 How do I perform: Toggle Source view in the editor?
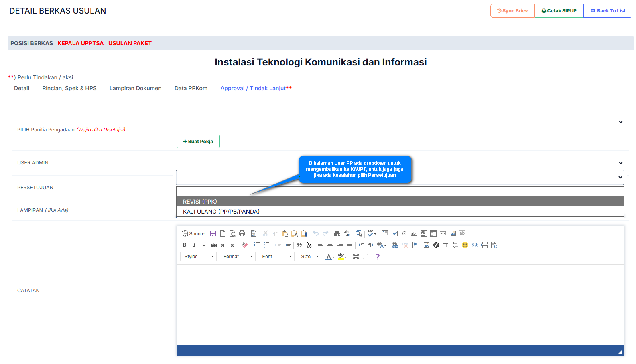tap(193, 233)
